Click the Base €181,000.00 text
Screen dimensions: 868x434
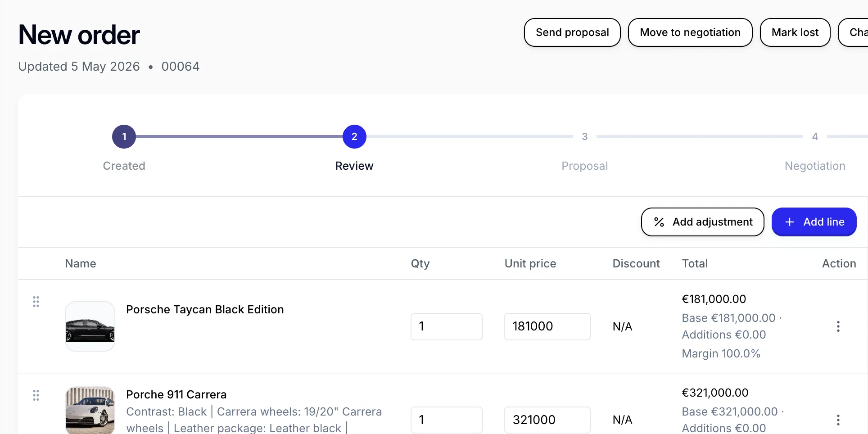click(729, 318)
